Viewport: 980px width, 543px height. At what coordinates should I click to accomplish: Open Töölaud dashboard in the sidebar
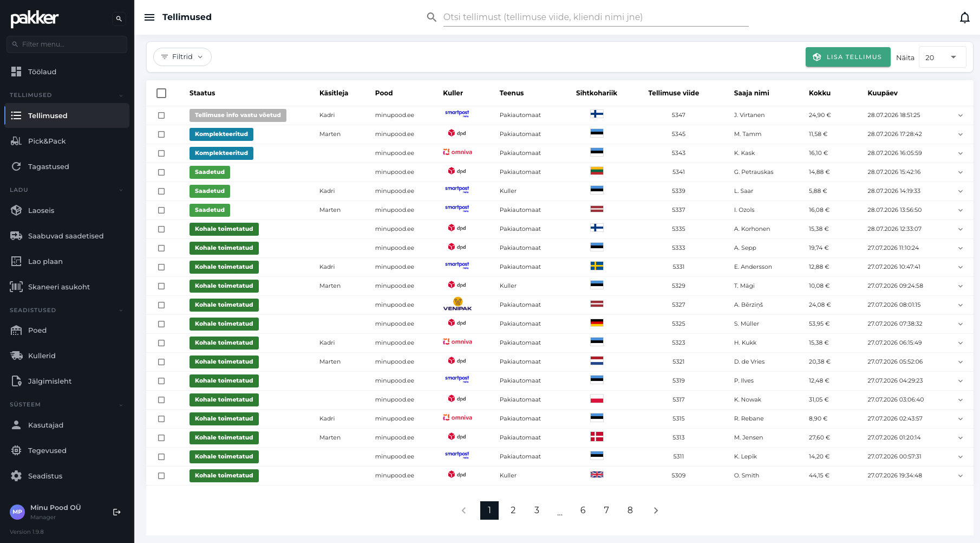tap(67, 72)
